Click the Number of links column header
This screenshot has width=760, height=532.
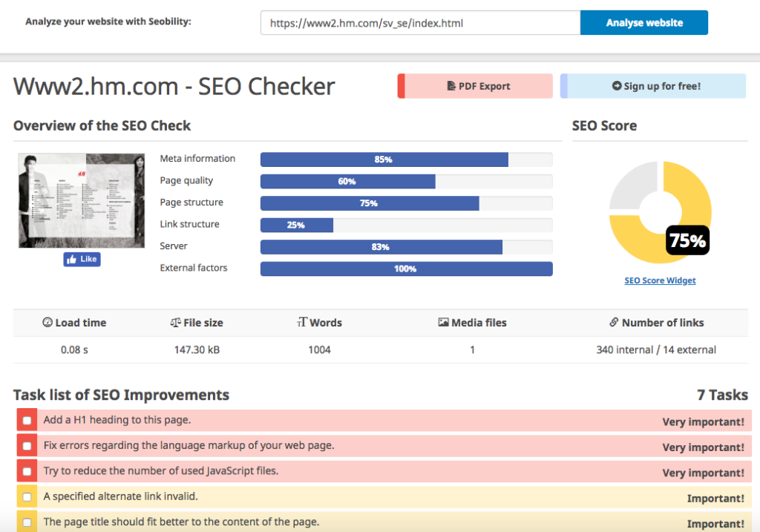point(656,323)
